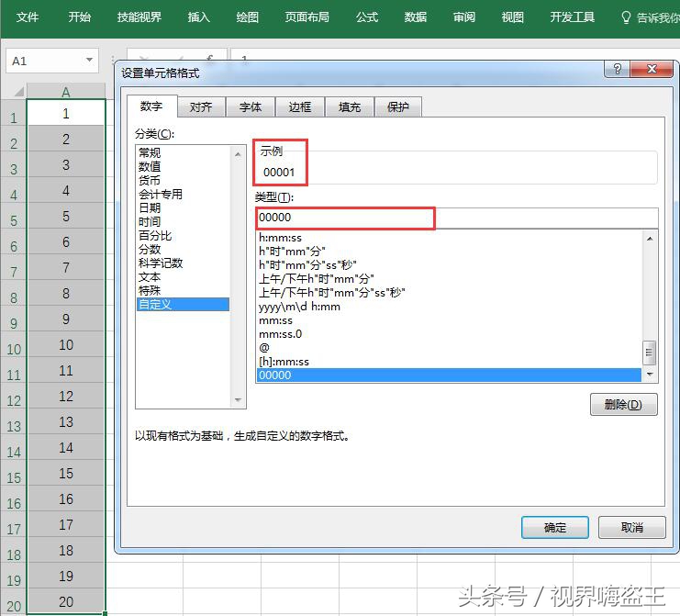Confirm with the 确定 button

click(x=555, y=528)
